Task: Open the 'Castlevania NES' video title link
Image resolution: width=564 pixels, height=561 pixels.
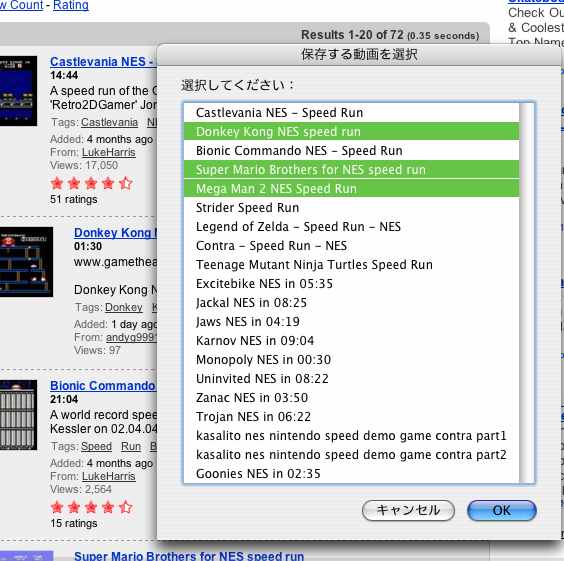Action: pos(102,61)
